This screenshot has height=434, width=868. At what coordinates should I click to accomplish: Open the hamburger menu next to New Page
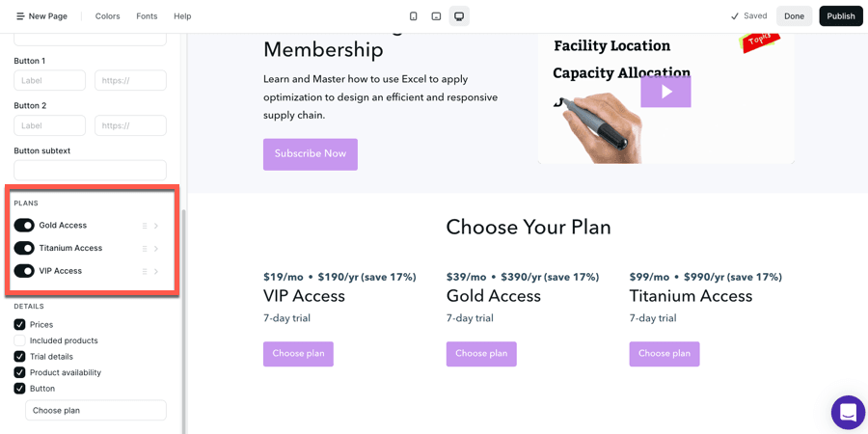pos(20,16)
